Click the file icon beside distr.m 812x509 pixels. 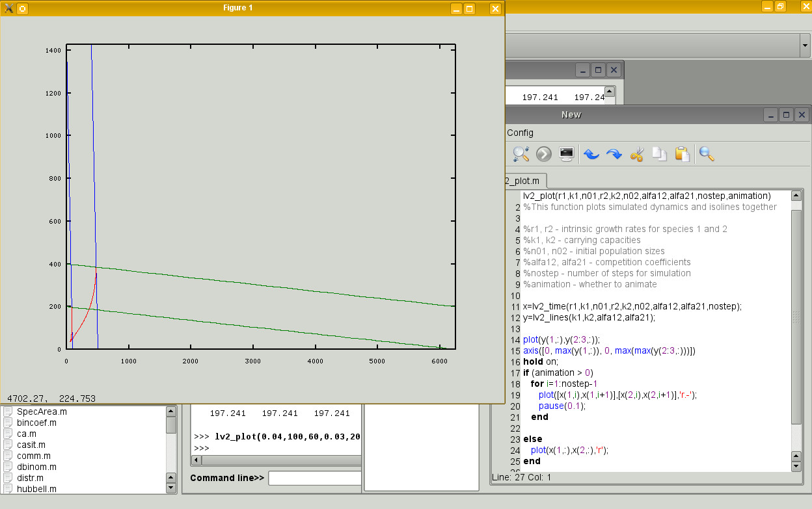tap(8, 478)
